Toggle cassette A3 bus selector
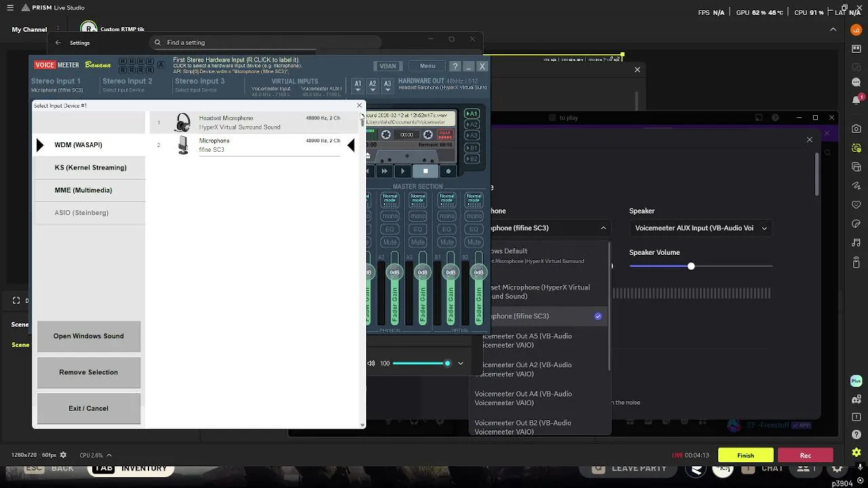Screen dimensions: 868x488 (x=472, y=136)
